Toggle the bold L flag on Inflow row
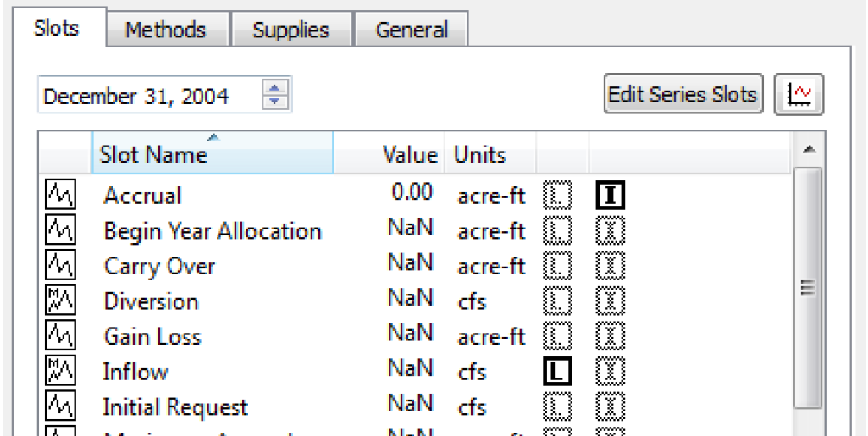This screenshot has width=868, height=436. [557, 372]
